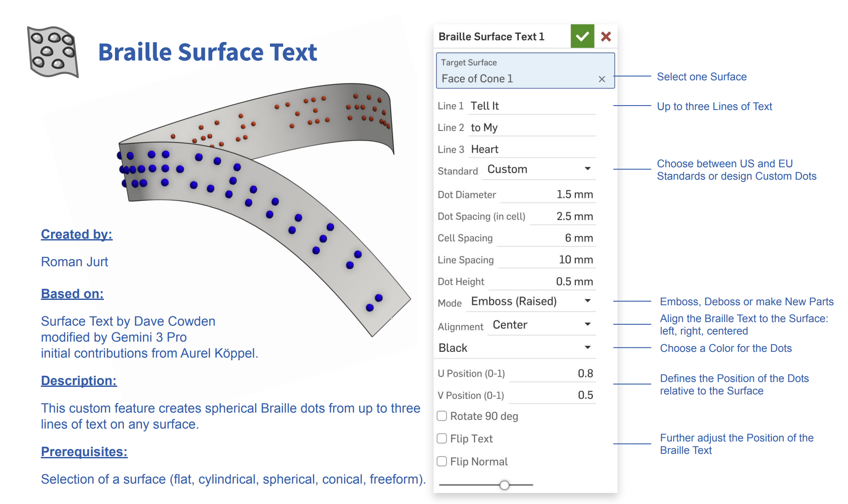Viewport: 848px width, 504px height.
Task: Click the Description: heading
Action: pos(79,381)
